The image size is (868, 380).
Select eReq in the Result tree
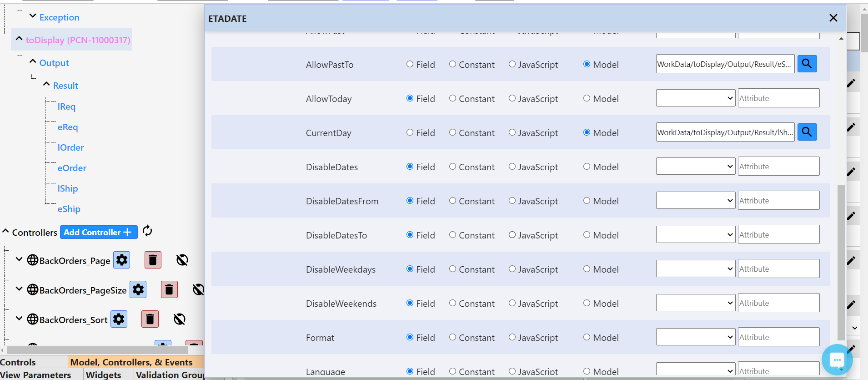pyautogui.click(x=68, y=127)
